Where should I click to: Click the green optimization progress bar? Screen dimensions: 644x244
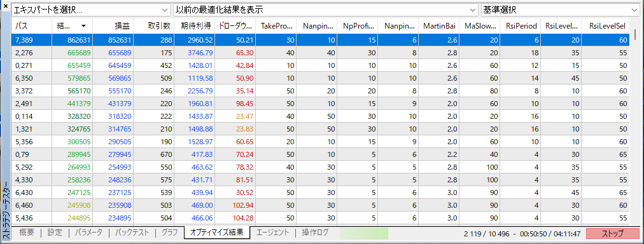tap(364, 233)
